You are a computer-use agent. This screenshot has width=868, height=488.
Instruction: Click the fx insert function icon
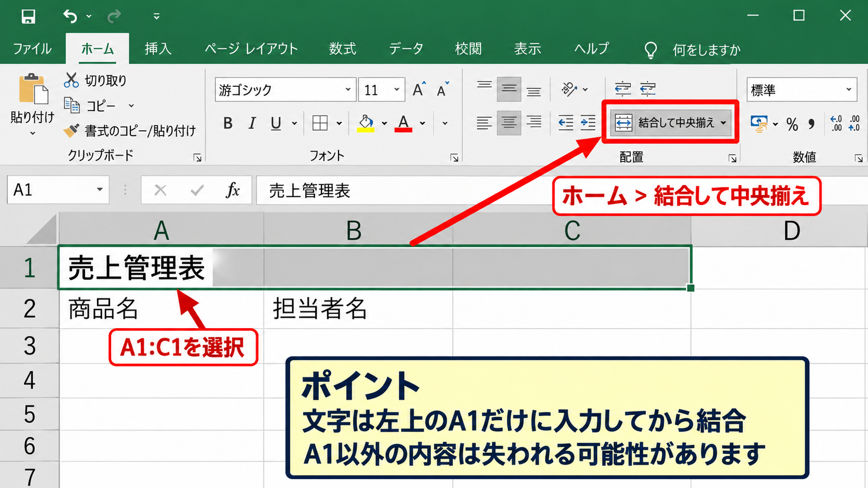[233, 190]
